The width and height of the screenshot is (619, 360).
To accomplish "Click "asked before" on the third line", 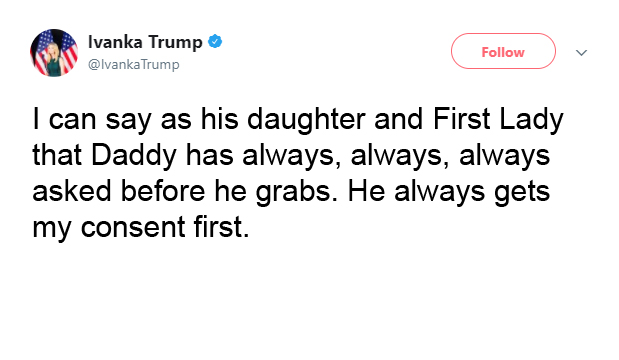I will pyautogui.click(x=118, y=191).
